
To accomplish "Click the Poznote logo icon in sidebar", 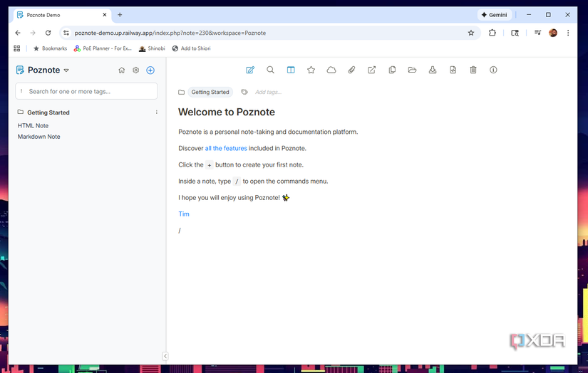I will [x=20, y=70].
